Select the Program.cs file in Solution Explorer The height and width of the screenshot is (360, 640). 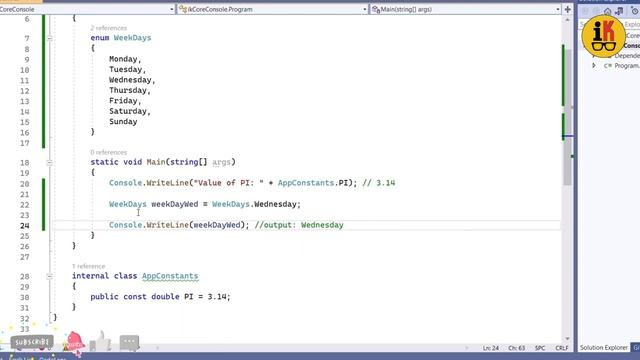pos(627,65)
